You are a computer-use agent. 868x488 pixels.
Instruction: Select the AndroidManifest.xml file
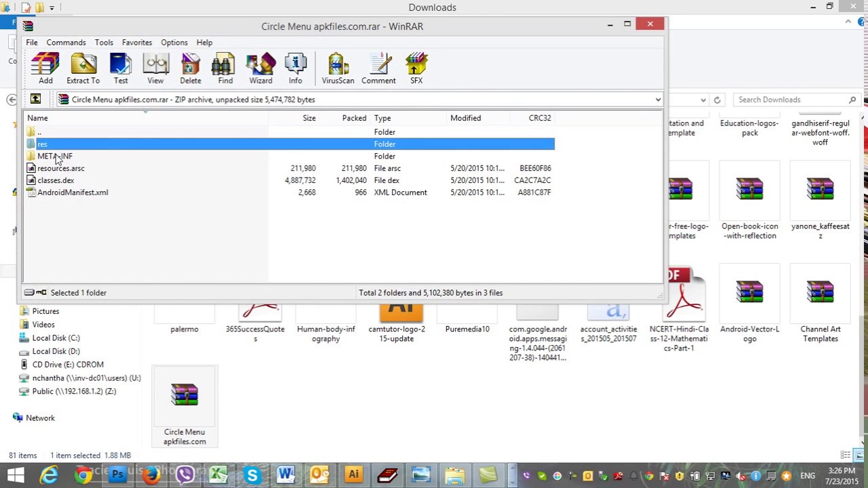pos(72,192)
